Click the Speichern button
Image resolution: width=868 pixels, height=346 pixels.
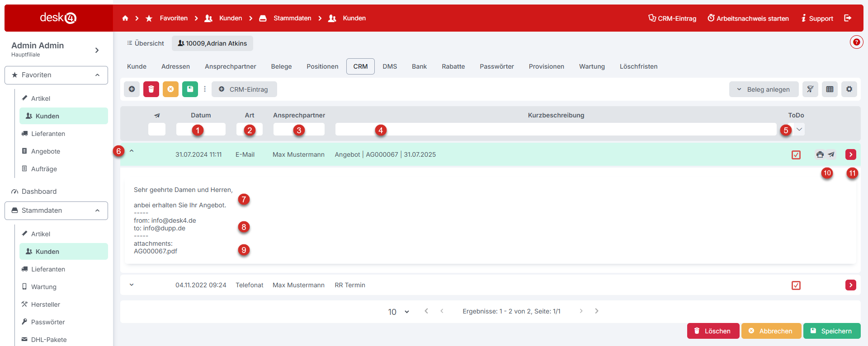click(831, 331)
